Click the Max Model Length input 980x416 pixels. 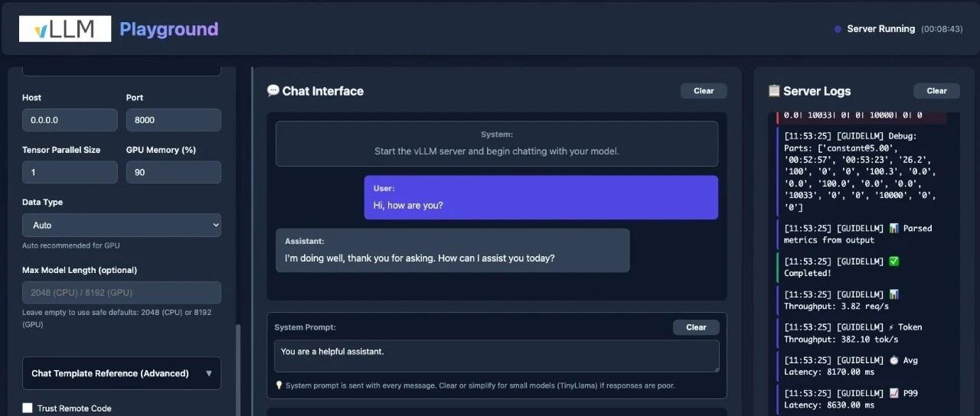pyautogui.click(x=122, y=292)
